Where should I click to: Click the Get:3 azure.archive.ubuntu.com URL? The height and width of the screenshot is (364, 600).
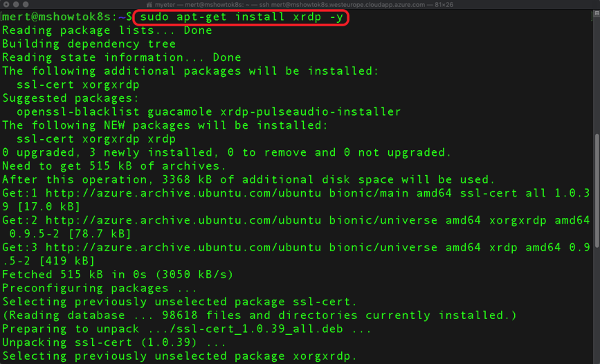click(183, 247)
